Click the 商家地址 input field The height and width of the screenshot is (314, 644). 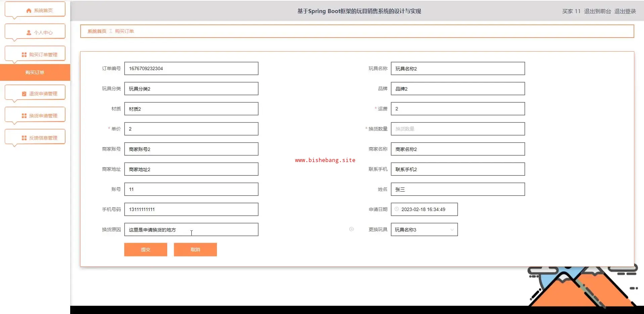coord(191,169)
